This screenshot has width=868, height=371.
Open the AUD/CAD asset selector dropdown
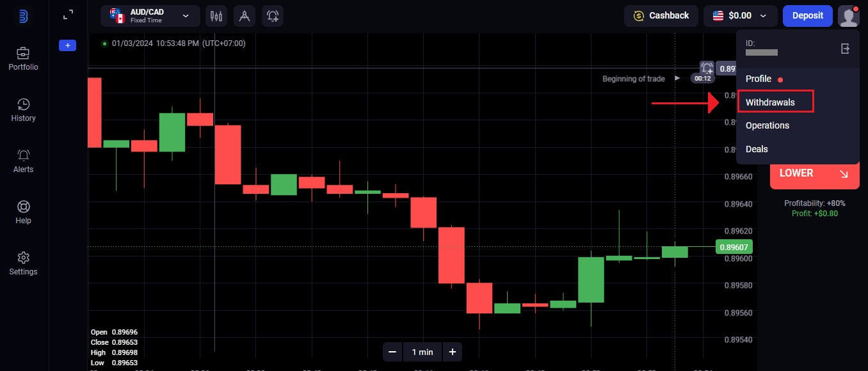150,16
